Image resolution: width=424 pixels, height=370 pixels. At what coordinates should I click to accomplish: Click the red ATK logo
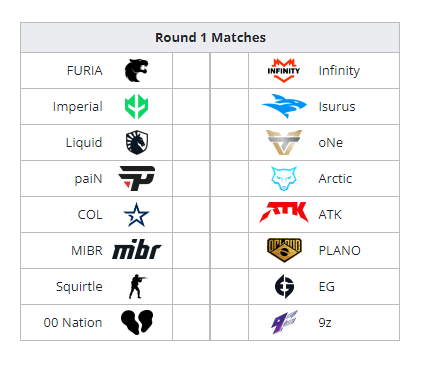(284, 212)
